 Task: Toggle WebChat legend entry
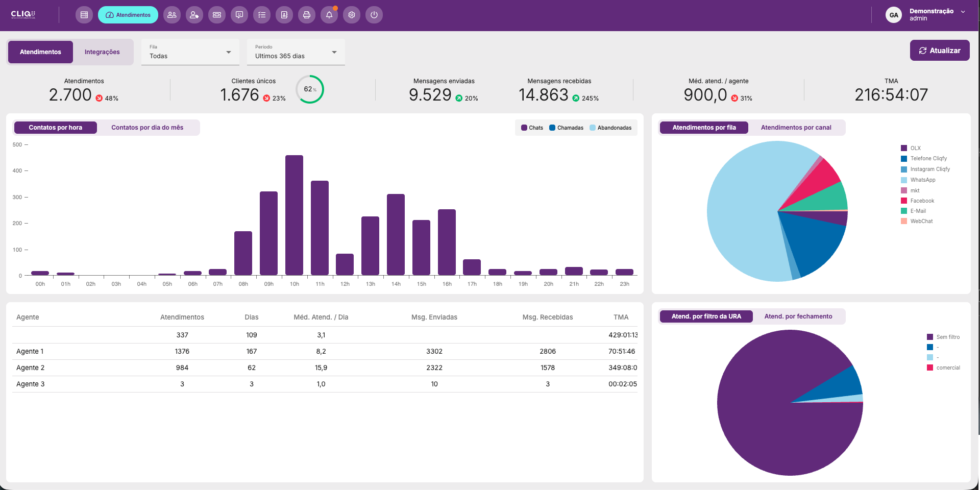tap(917, 222)
